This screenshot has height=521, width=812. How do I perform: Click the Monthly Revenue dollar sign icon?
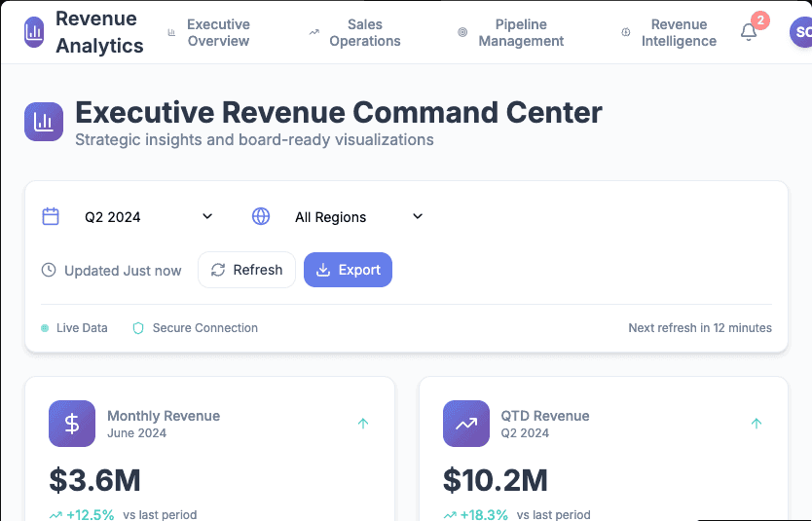[72, 424]
